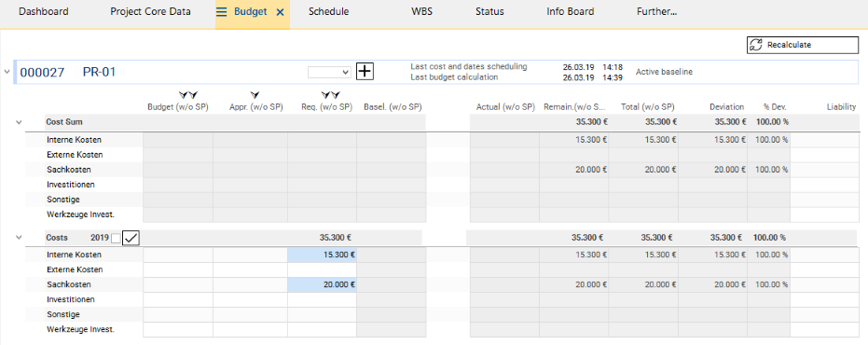868x345 pixels.
Task: Select Interne Kosten under Cost Sum
Action: point(75,140)
